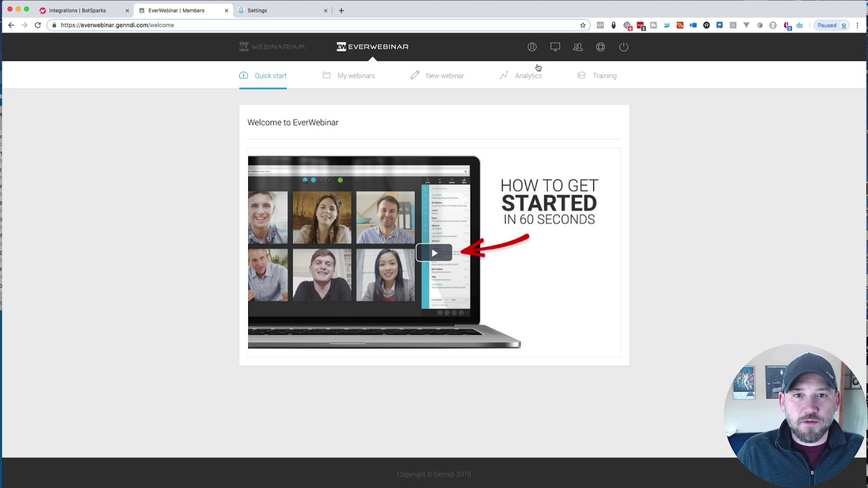Click the power logout icon
The image size is (868, 488).
point(624,47)
